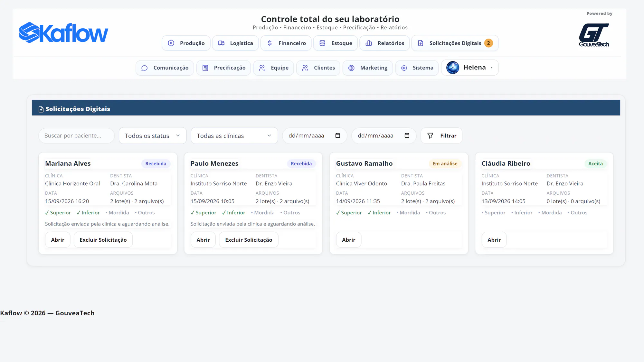Go to Precificação

click(223, 68)
